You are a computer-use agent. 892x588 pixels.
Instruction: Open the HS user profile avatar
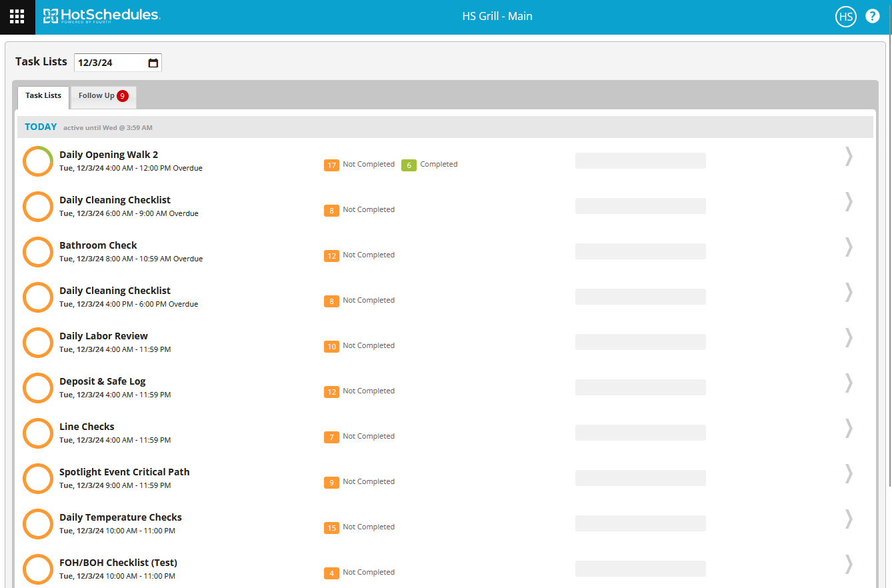tap(846, 17)
